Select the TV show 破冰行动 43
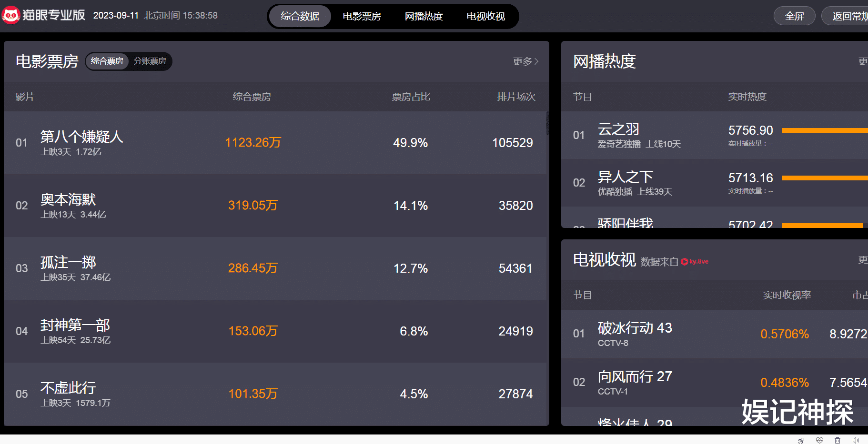 coord(635,327)
